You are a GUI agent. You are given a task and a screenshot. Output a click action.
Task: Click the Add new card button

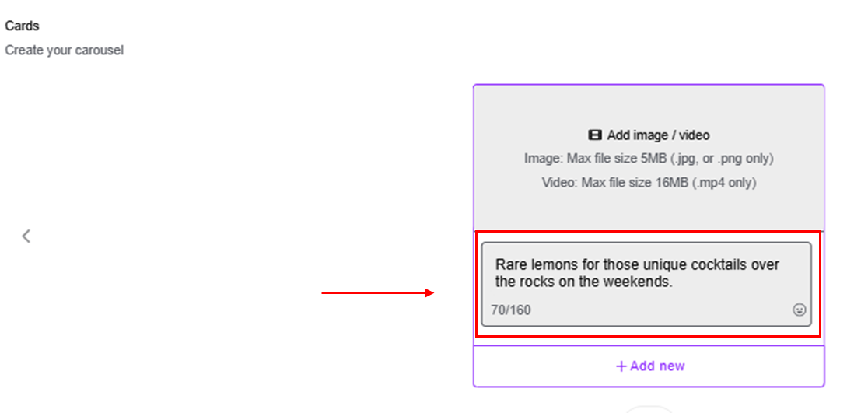[x=649, y=366]
